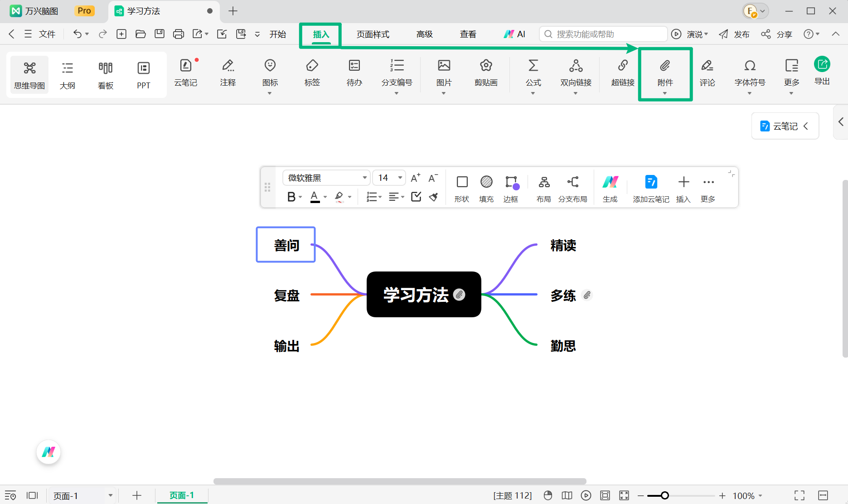Image resolution: width=848 pixels, height=504 pixels.
Task: Open the 剪贴画 clipart library
Action: [486, 73]
